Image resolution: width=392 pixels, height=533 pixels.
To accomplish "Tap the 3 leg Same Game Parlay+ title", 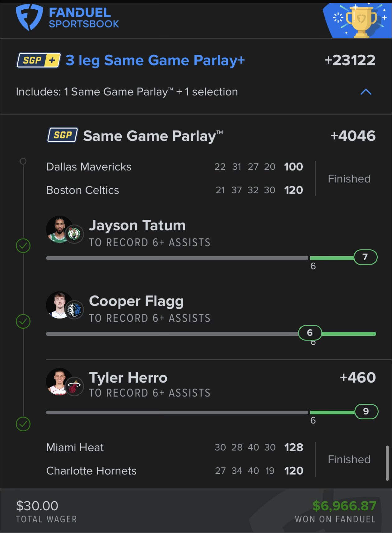I will click(155, 60).
